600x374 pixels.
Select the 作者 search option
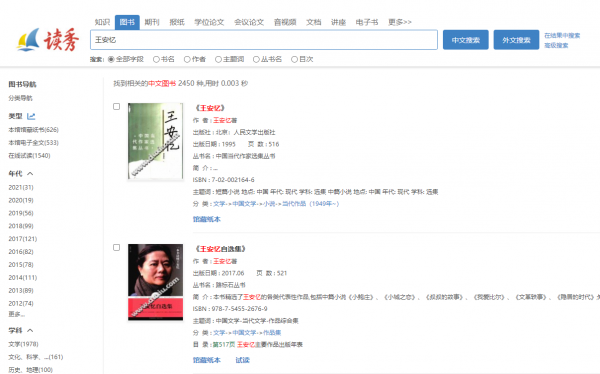pyautogui.click(x=187, y=59)
